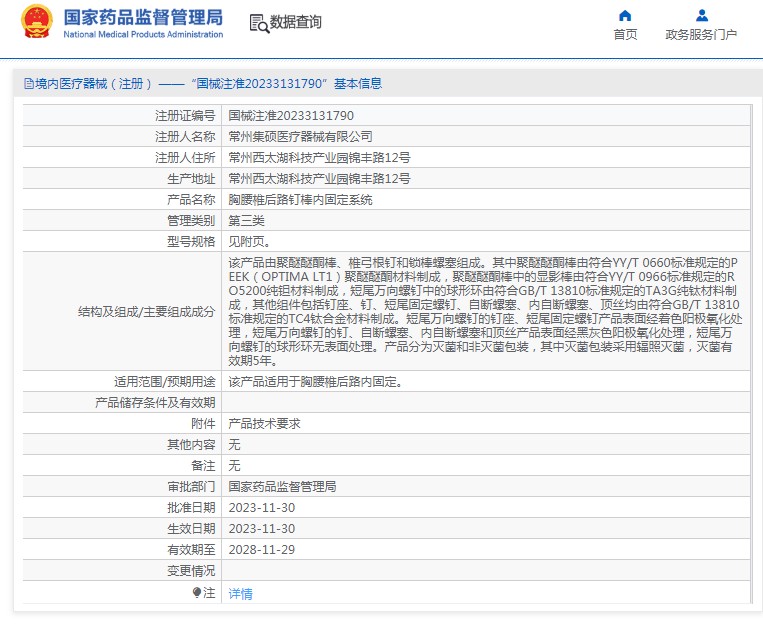The height and width of the screenshot is (626, 763).
Task: Click 国家药品监督管理局 header title
Action: (143, 17)
